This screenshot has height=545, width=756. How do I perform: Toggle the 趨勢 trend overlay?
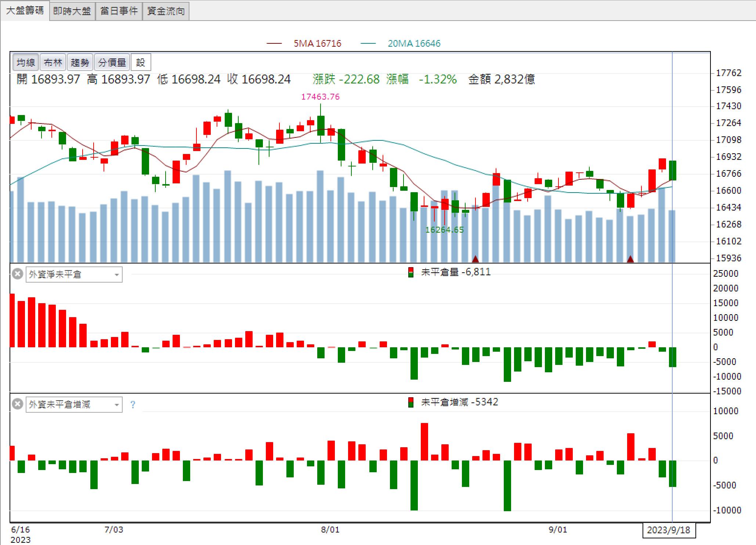(80, 62)
